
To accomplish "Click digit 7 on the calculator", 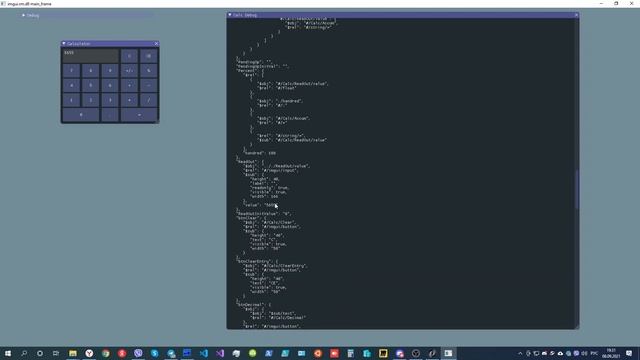I will point(71,71).
